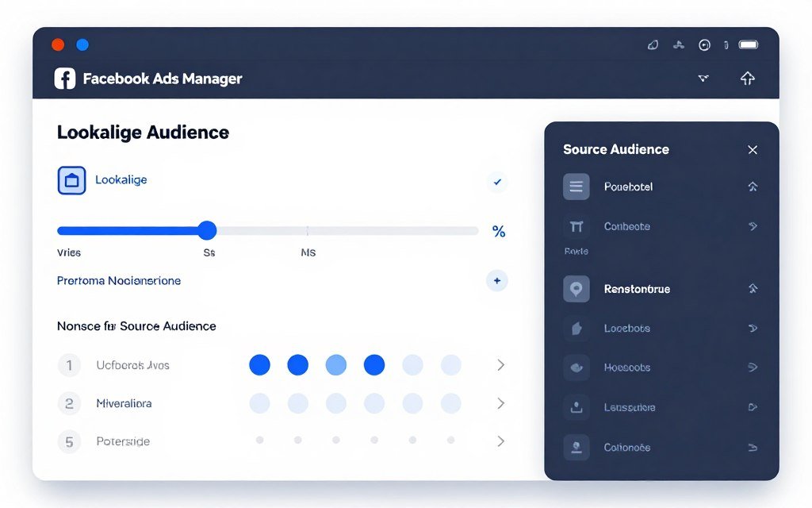Select the Hoesoobs eye icon

point(576,367)
